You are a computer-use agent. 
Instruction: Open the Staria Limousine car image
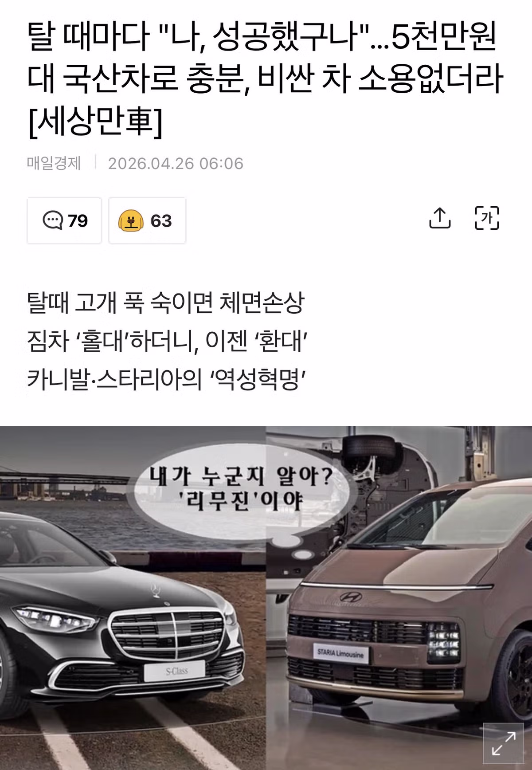(x=399, y=598)
